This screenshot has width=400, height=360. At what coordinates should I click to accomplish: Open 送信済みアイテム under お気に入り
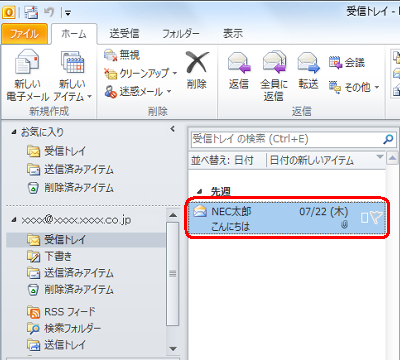coord(70,170)
